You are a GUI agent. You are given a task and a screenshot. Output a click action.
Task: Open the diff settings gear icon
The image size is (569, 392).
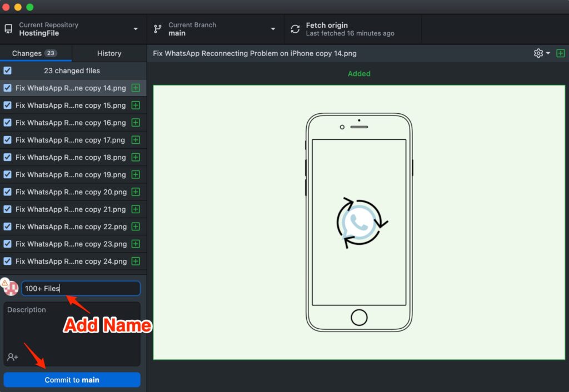pos(538,53)
